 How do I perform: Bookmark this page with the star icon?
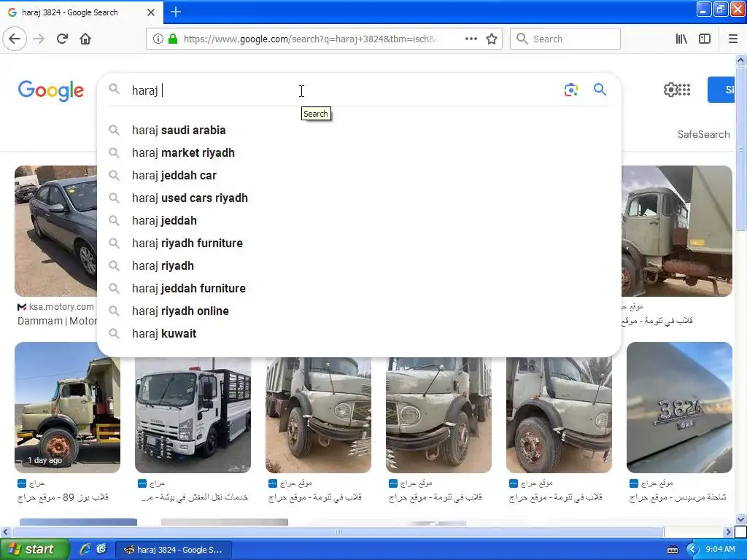click(x=492, y=39)
